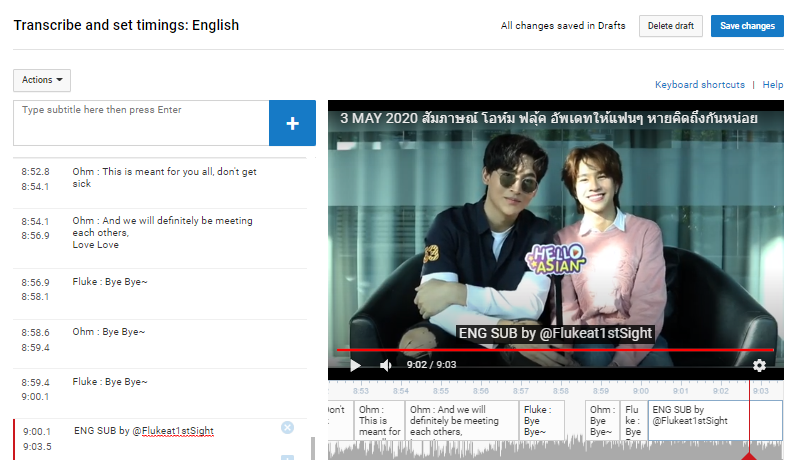Viewport: 791px width, 460px height.
Task: Click end time 8:56.9 of second subtitle
Action: 35,236
